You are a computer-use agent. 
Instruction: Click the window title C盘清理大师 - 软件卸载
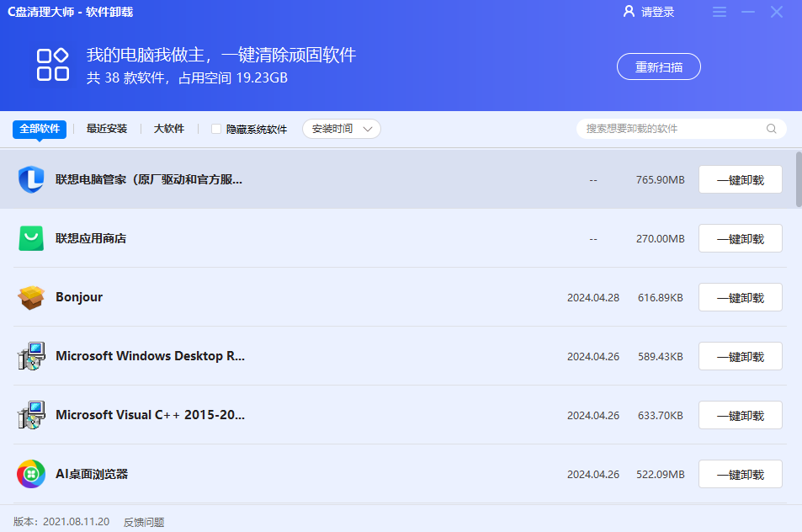tap(70, 12)
